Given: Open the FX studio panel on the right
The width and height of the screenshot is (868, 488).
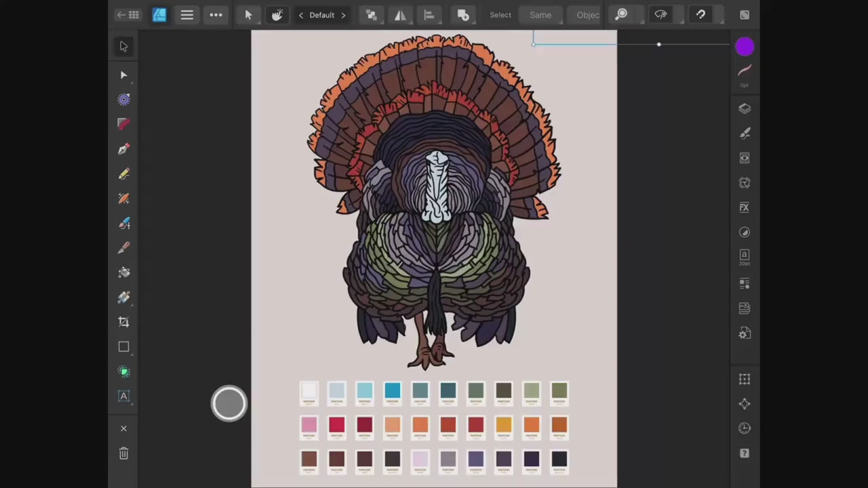Looking at the screenshot, I should (x=745, y=207).
